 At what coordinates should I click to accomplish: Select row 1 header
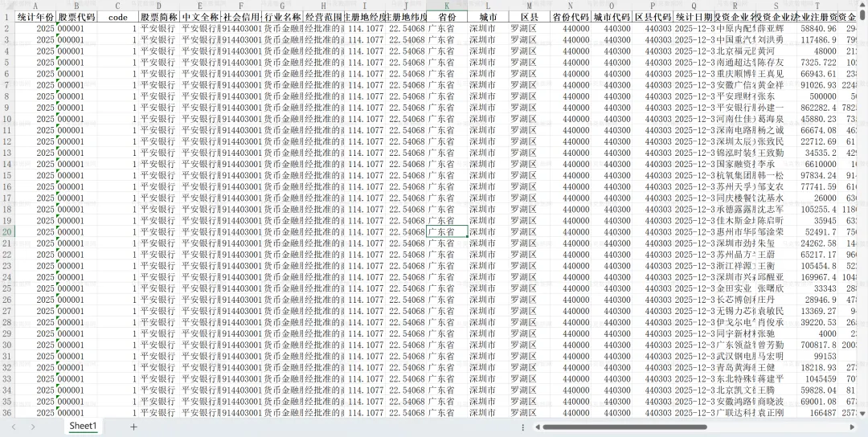[7, 17]
